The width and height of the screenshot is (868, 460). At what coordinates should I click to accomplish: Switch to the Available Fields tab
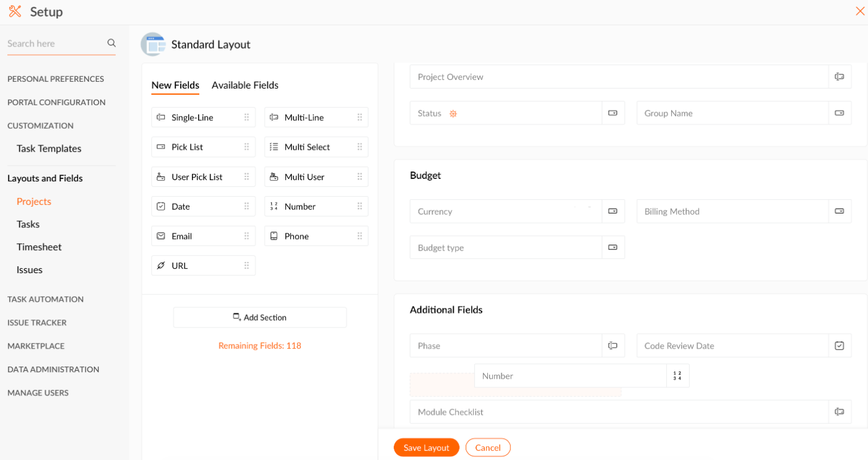tap(245, 85)
